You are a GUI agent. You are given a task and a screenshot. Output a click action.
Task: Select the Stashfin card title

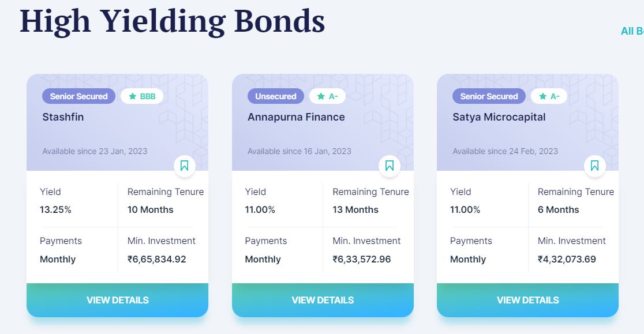tap(63, 117)
